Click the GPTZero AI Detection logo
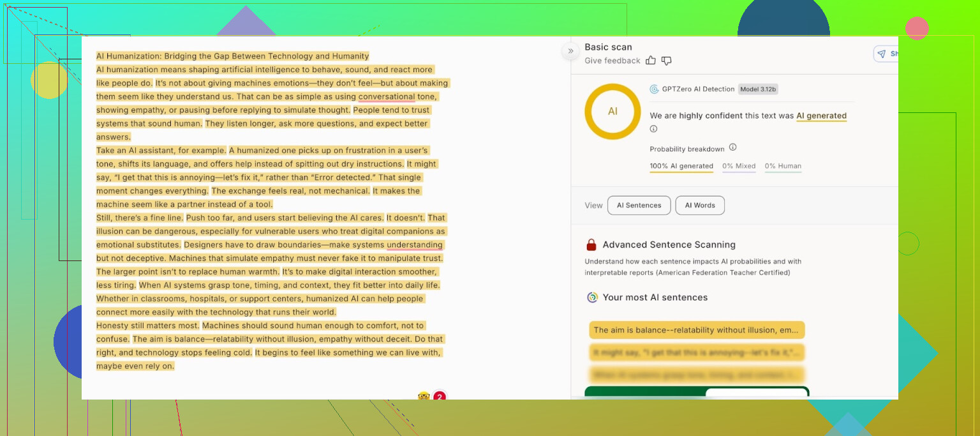The width and height of the screenshot is (980, 436). click(x=654, y=89)
